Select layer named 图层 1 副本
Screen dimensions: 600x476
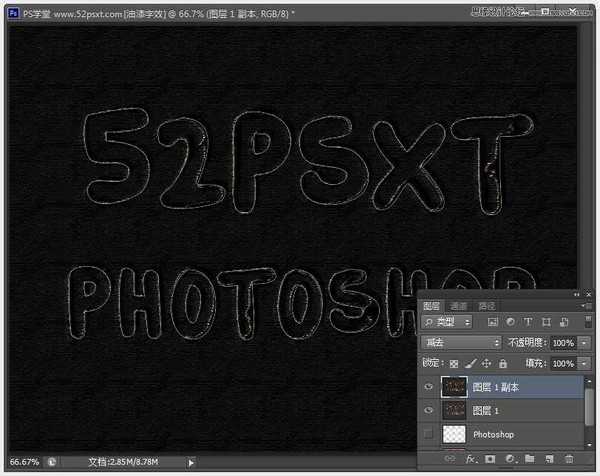(496, 387)
